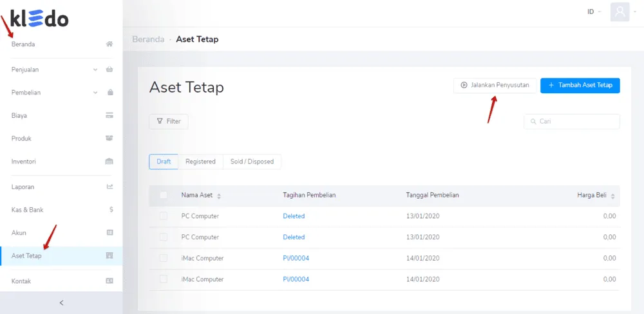The height and width of the screenshot is (314, 644).
Task: Click the Penjualan basket icon
Action: pyautogui.click(x=109, y=69)
